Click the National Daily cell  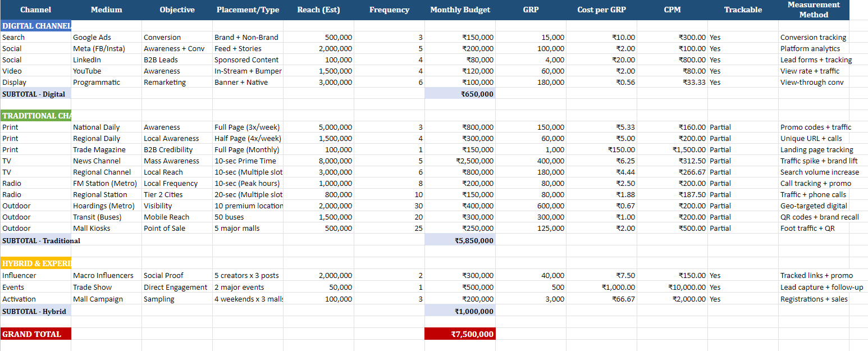pos(107,127)
